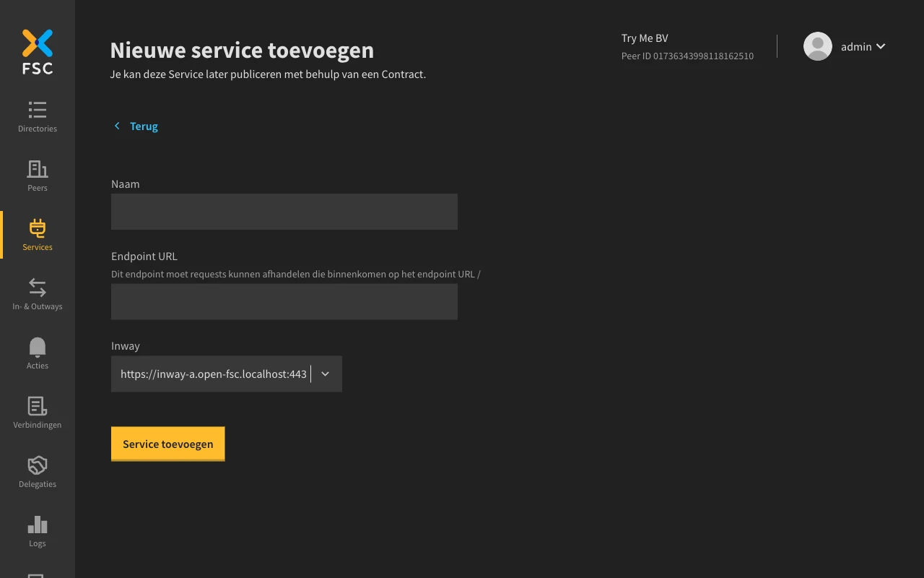
Task: Open the Directories section in the sidebar
Action: tap(37, 116)
